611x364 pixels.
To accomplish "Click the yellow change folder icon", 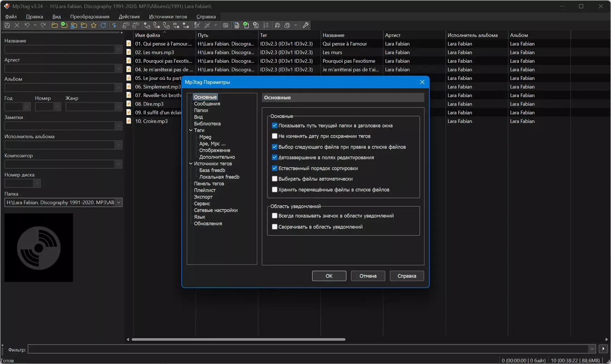I will (x=55, y=25).
